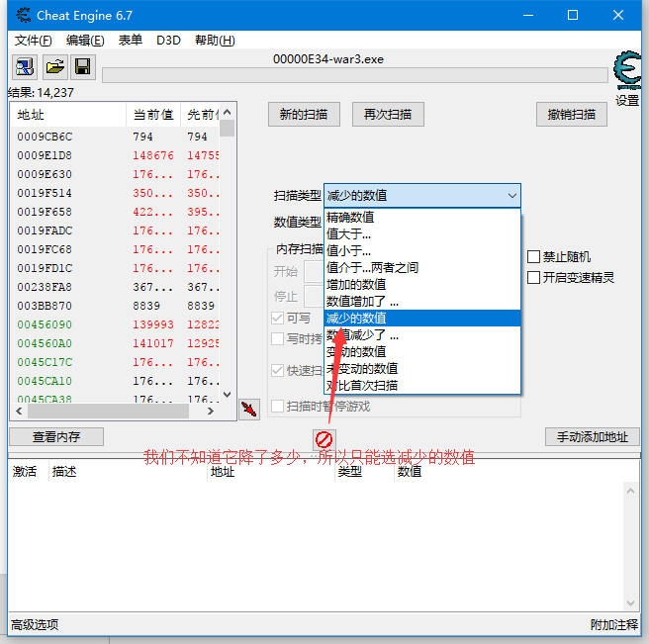Viewport: 649px width, 644px height.
Task: Select 精确数值 in scan type list
Action: (x=422, y=217)
